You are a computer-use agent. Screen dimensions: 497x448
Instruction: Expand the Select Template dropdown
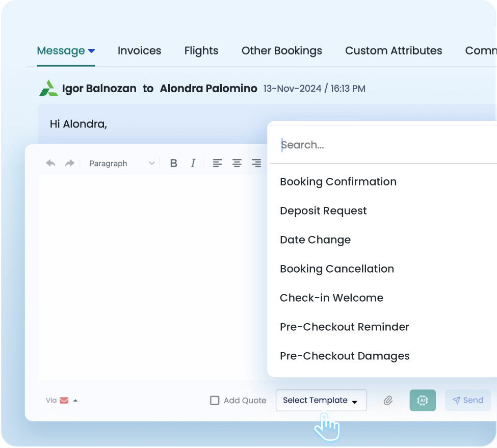321,401
